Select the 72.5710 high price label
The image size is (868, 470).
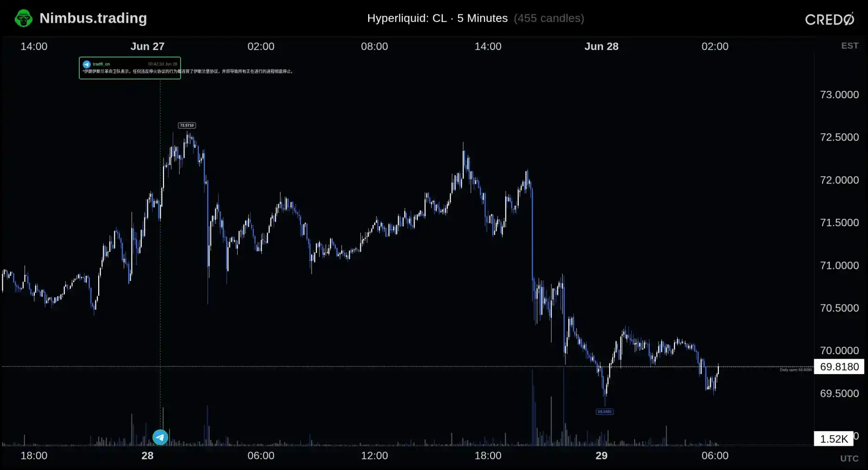(187, 125)
